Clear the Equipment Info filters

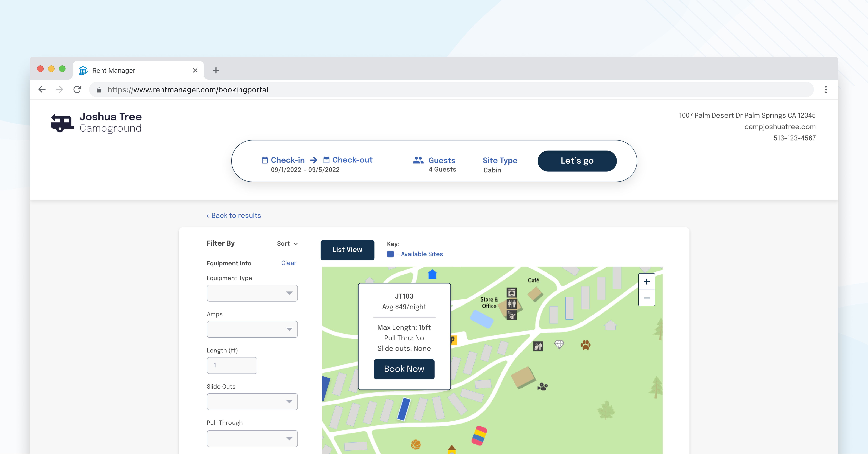[289, 263]
